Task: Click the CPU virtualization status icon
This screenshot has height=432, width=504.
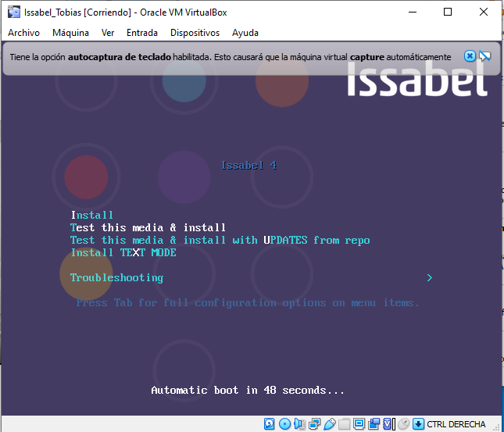Action: point(388,424)
